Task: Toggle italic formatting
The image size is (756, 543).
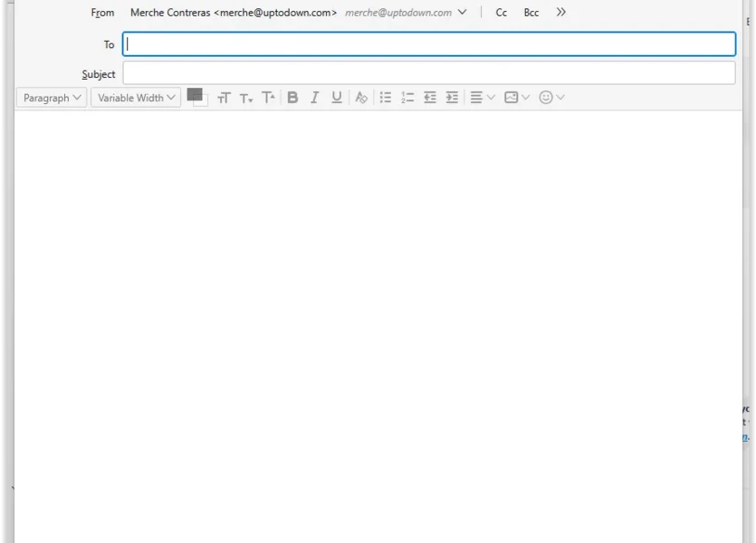Action: (x=314, y=98)
